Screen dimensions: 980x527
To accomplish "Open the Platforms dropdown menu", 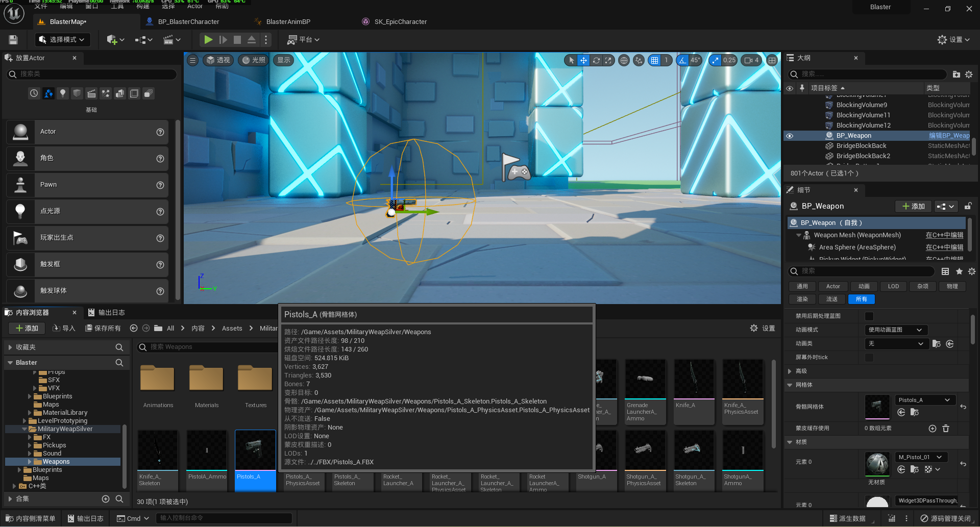I will (x=303, y=40).
